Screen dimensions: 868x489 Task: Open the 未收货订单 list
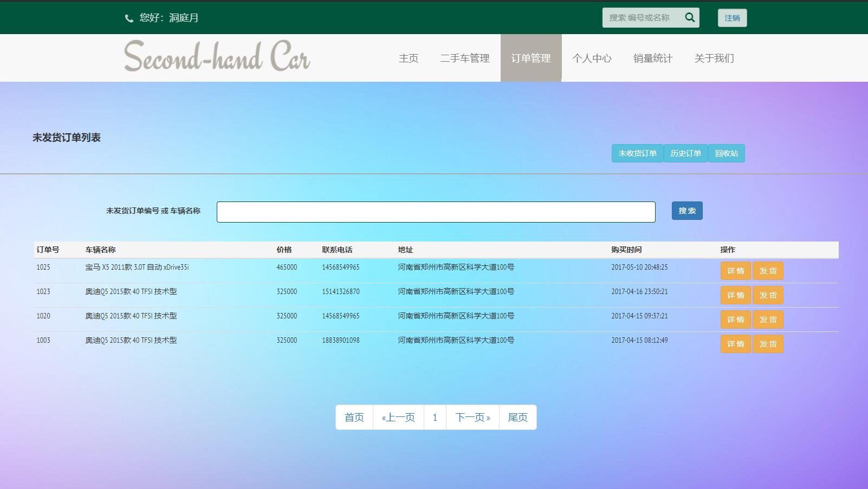point(637,153)
